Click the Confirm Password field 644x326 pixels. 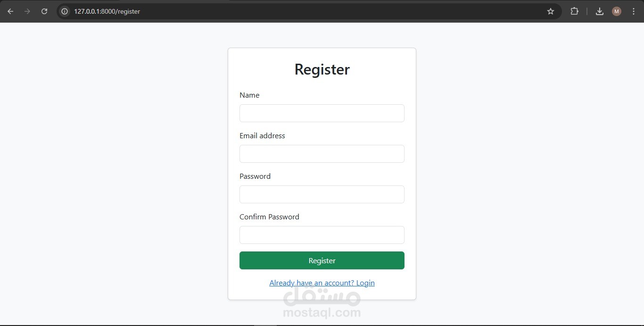[322, 235]
